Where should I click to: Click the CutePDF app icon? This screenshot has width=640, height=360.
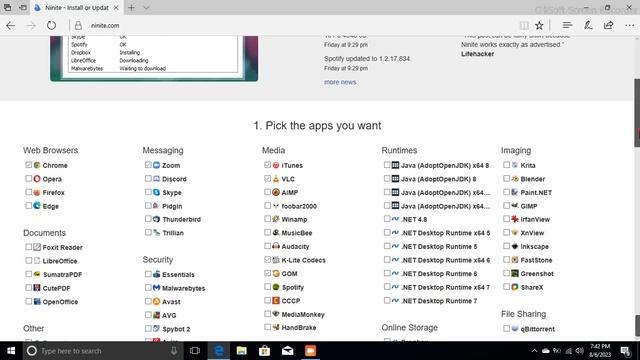point(37,288)
